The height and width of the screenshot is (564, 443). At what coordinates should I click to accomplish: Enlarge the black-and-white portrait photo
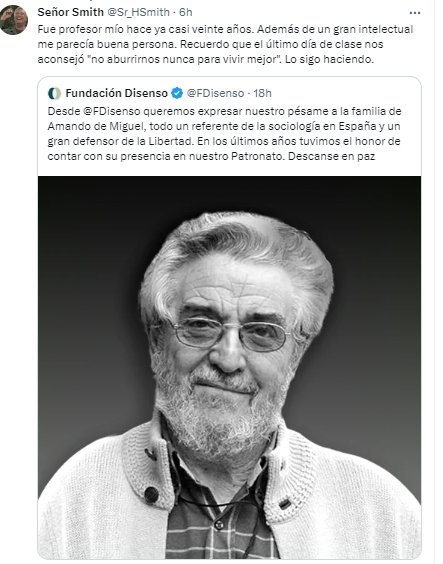[x=229, y=367]
